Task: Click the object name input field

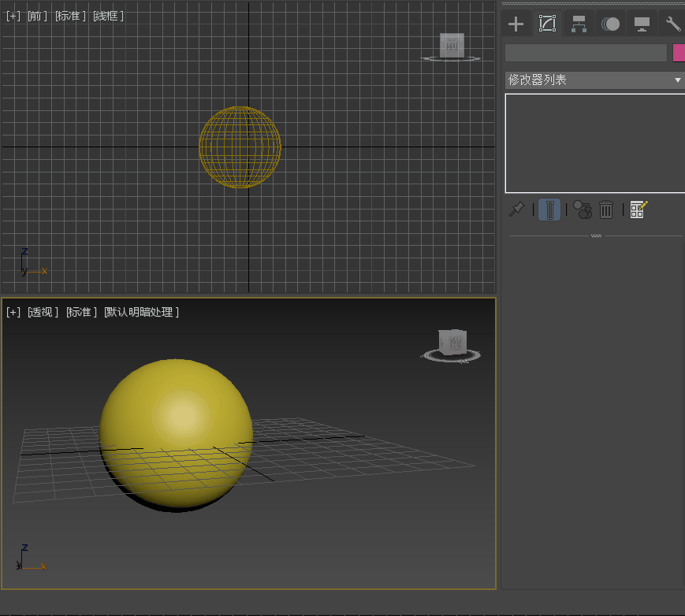Action: click(586, 53)
